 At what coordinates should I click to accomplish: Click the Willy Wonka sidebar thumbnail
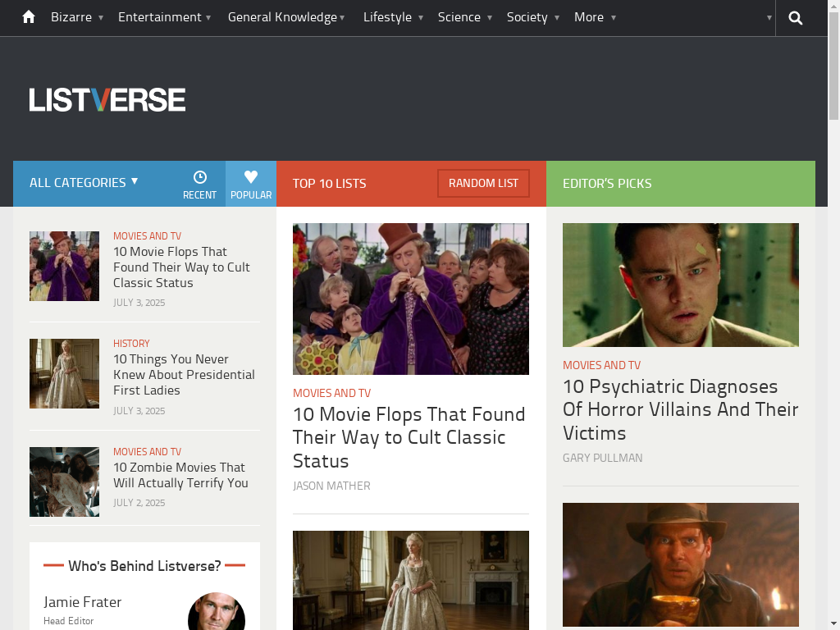pyautogui.click(x=64, y=267)
